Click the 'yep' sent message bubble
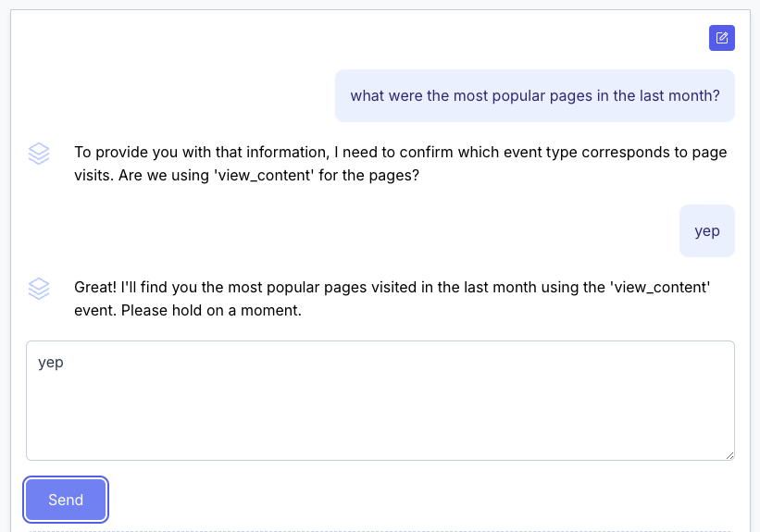 pyautogui.click(x=706, y=231)
